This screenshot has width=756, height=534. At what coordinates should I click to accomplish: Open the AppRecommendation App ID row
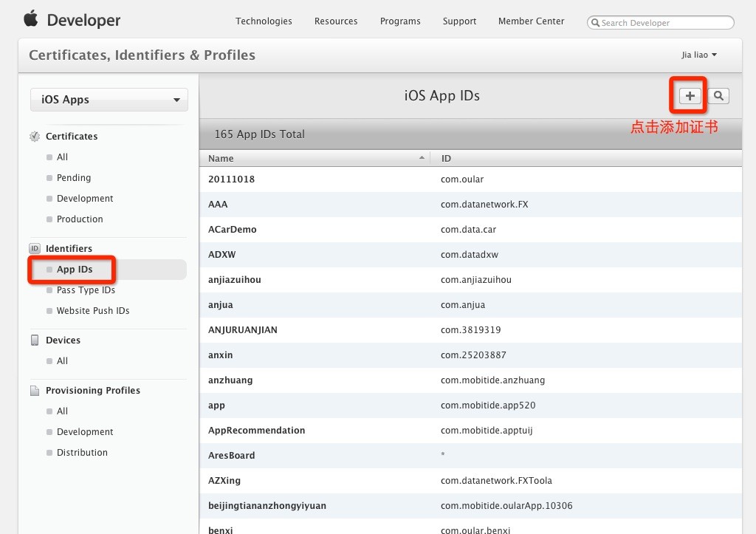pos(470,431)
